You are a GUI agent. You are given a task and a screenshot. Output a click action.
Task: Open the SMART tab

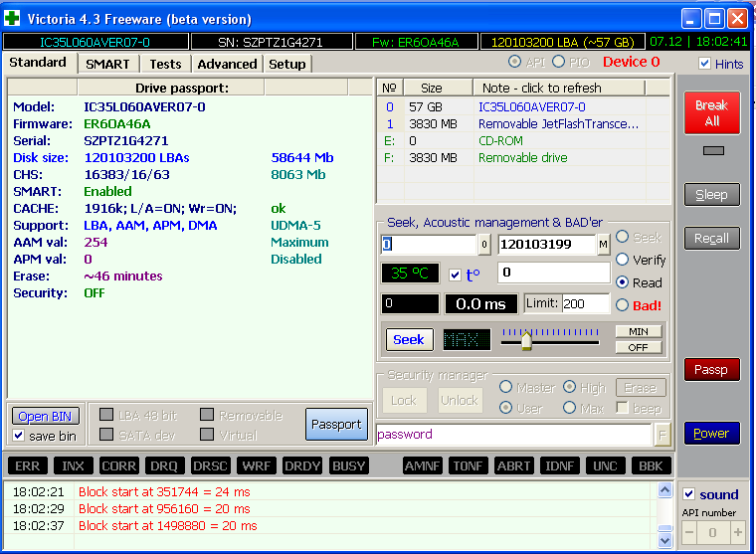107,64
